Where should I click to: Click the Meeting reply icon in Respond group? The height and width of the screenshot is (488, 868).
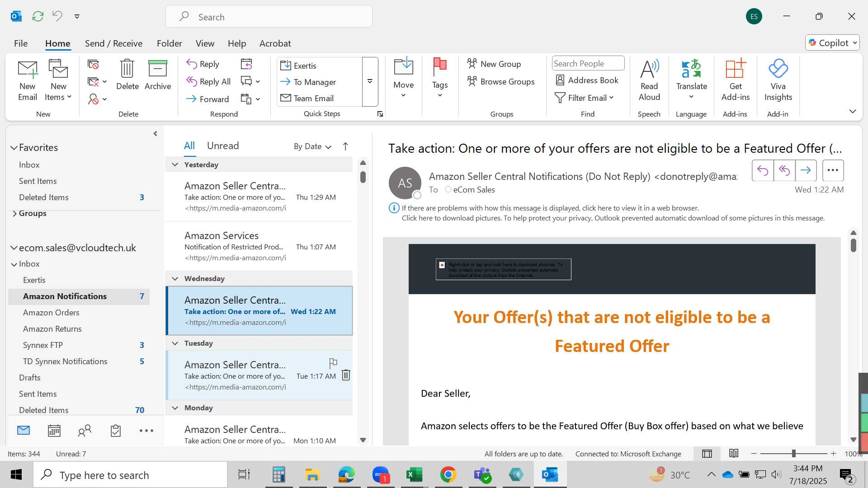tap(246, 64)
